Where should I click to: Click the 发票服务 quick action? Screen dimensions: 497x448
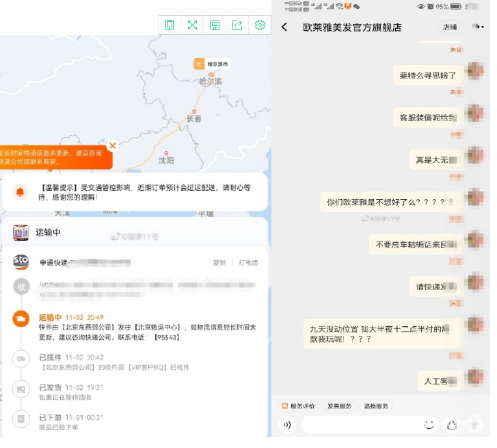339,406
